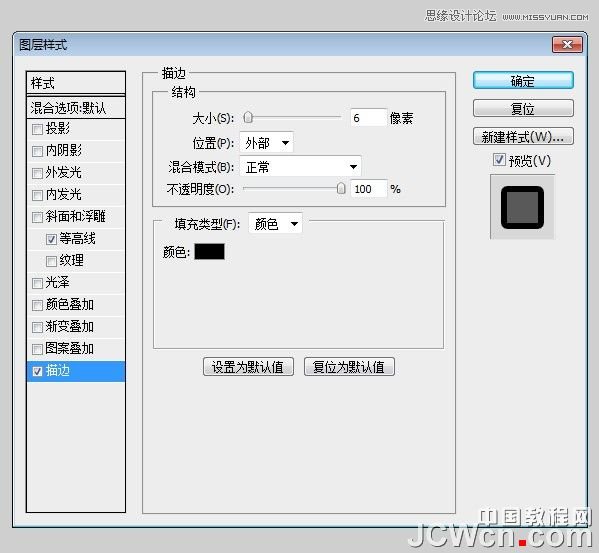Click the 复位 reset button
Image resolution: width=599 pixels, height=553 pixels.
point(523,108)
